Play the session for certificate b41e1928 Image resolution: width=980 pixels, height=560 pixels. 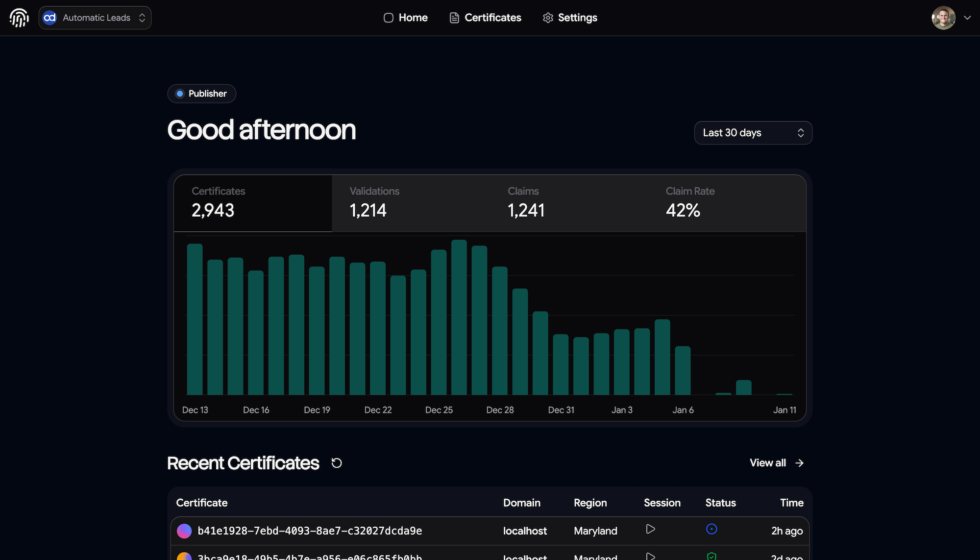650,529
